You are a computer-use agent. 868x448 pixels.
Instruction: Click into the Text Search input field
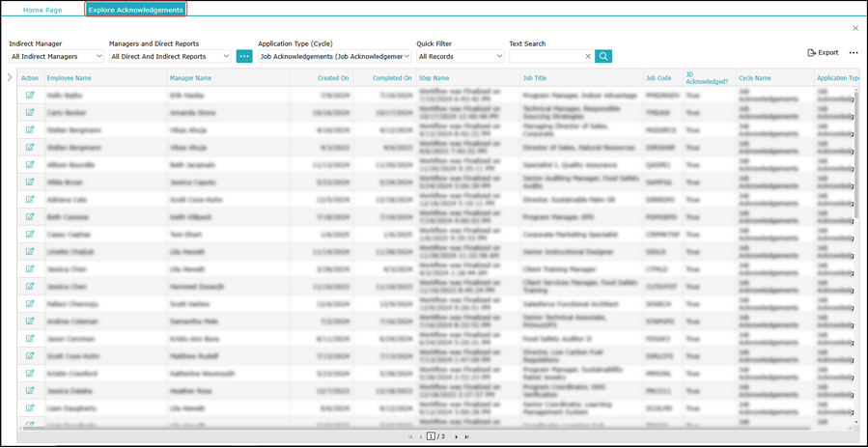point(546,57)
